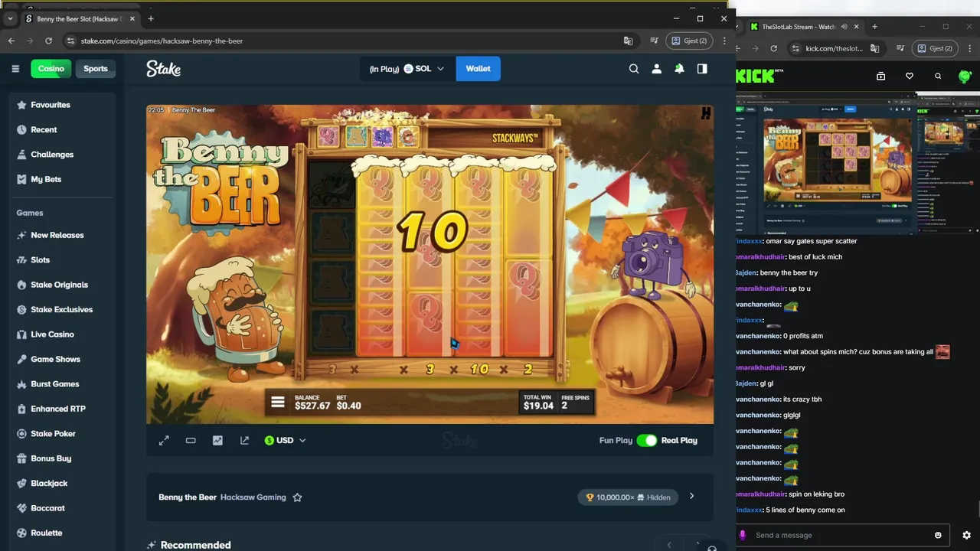Expand the game info chevron
The height and width of the screenshot is (551, 980).
click(x=691, y=497)
